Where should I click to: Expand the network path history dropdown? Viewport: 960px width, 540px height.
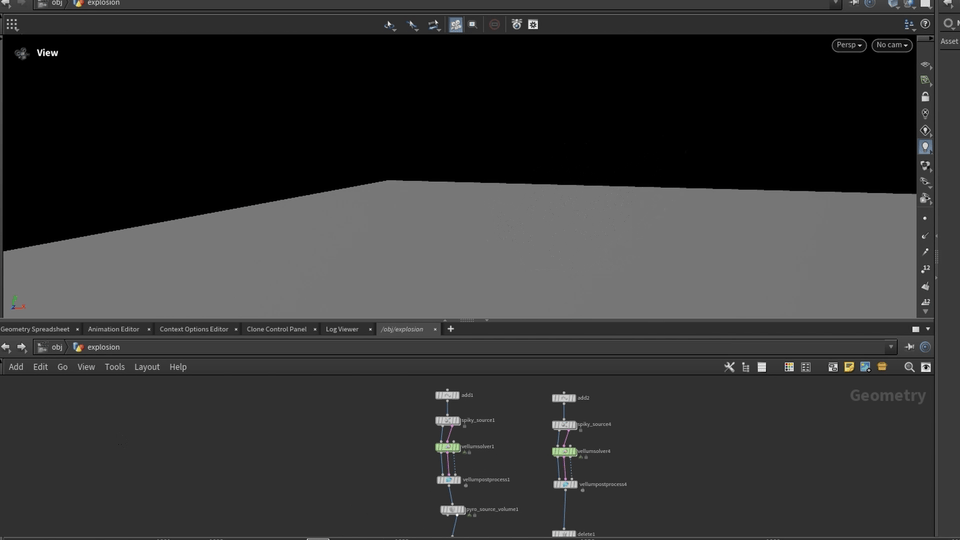891,347
